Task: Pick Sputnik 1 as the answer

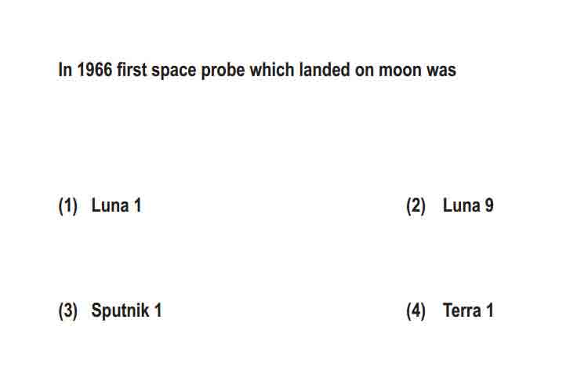Action: [x=126, y=310]
